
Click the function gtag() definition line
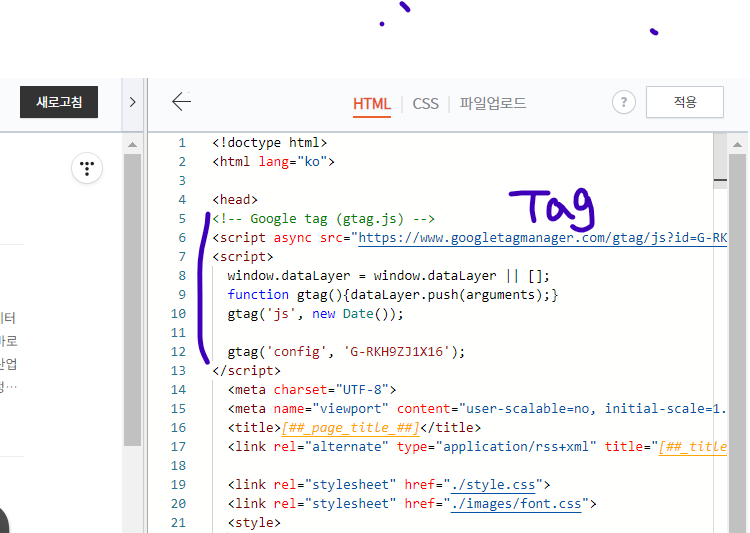click(x=393, y=295)
